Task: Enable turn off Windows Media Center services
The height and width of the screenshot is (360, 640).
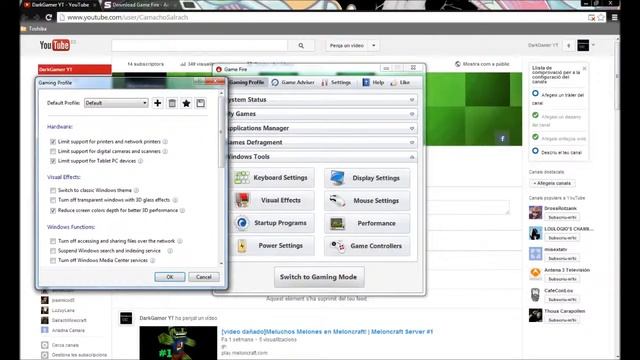Action: click(53, 260)
